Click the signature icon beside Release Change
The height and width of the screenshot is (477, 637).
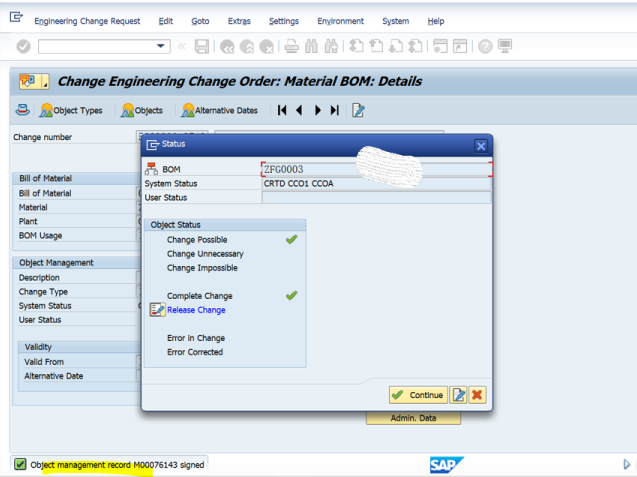tap(158, 310)
